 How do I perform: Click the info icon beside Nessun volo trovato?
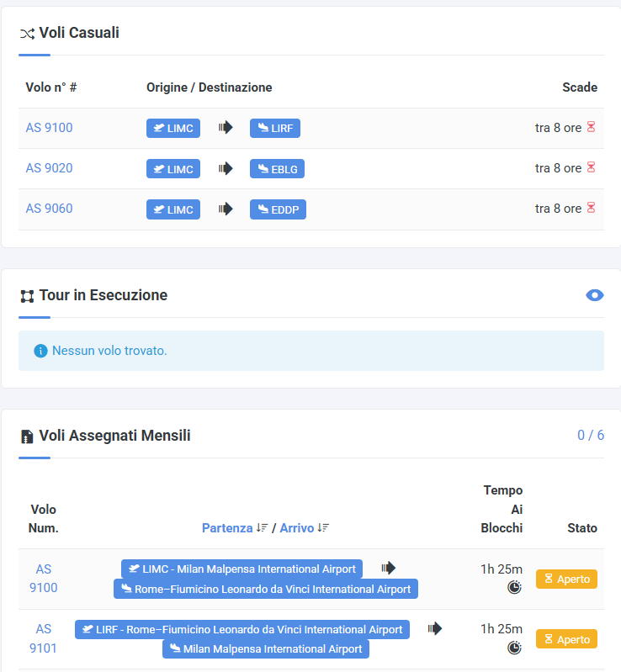(x=40, y=351)
